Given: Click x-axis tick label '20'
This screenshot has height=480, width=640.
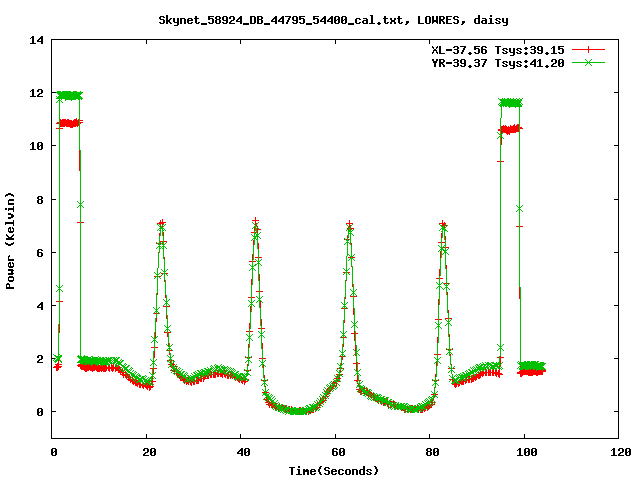Looking at the screenshot, I should click(x=149, y=452).
